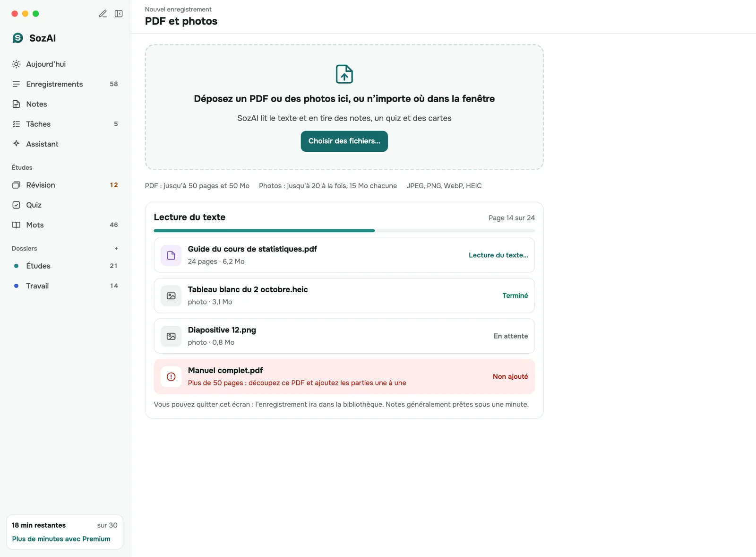Viewport: 756px width, 557px height.
Task: Open the Travail folder
Action: [x=65, y=286]
